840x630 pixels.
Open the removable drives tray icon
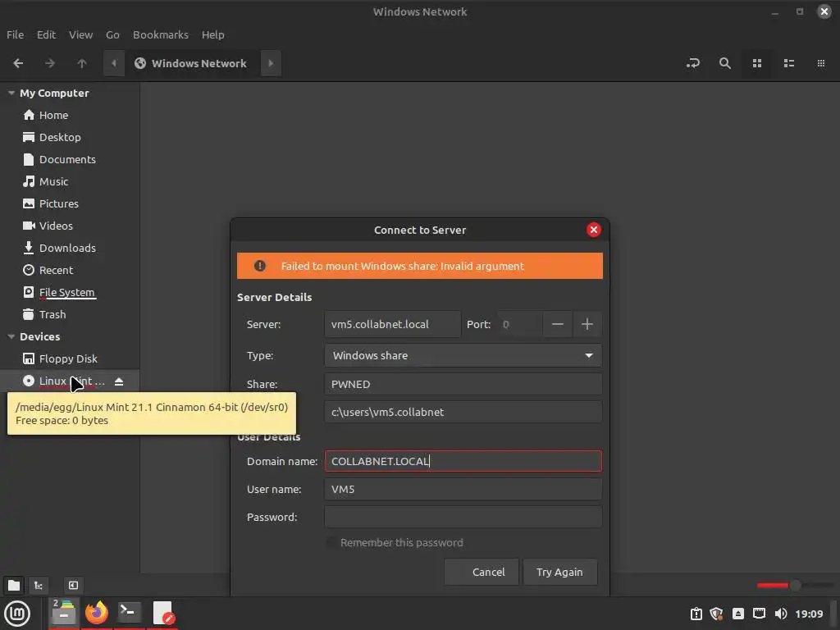[738, 614]
